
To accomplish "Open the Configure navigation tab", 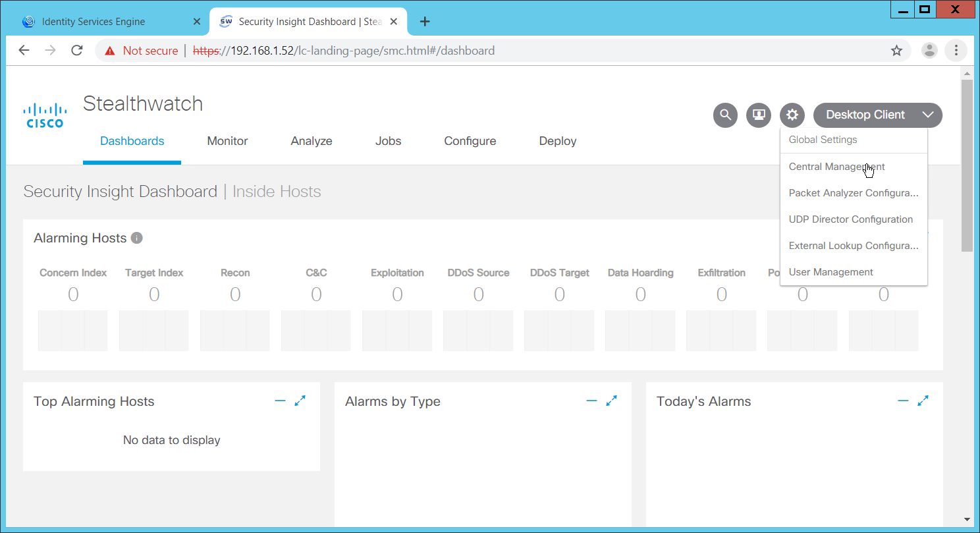I will coord(470,141).
